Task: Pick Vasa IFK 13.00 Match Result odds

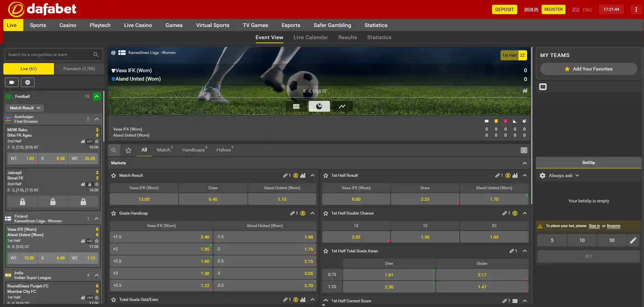Action: pyautogui.click(x=144, y=199)
